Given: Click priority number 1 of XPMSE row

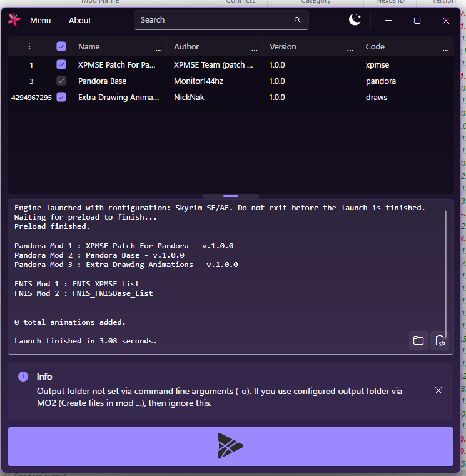Looking at the screenshot, I should pos(31,65).
